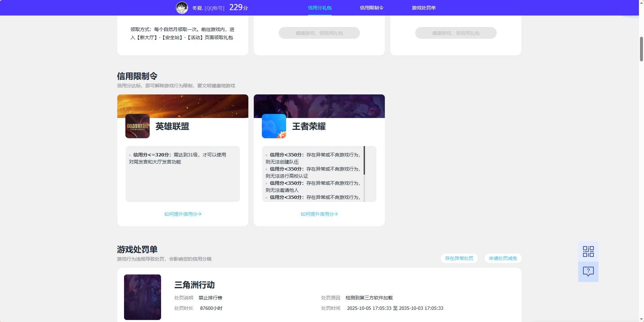The image size is (644, 322).
Task: Click the 英雄联盟 game logo icon
Action: coord(137,126)
